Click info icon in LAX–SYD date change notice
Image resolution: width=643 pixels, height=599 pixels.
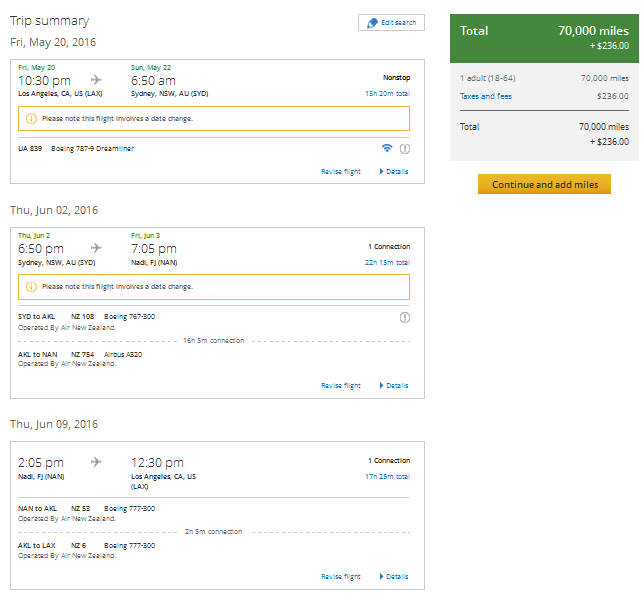point(31,118)
